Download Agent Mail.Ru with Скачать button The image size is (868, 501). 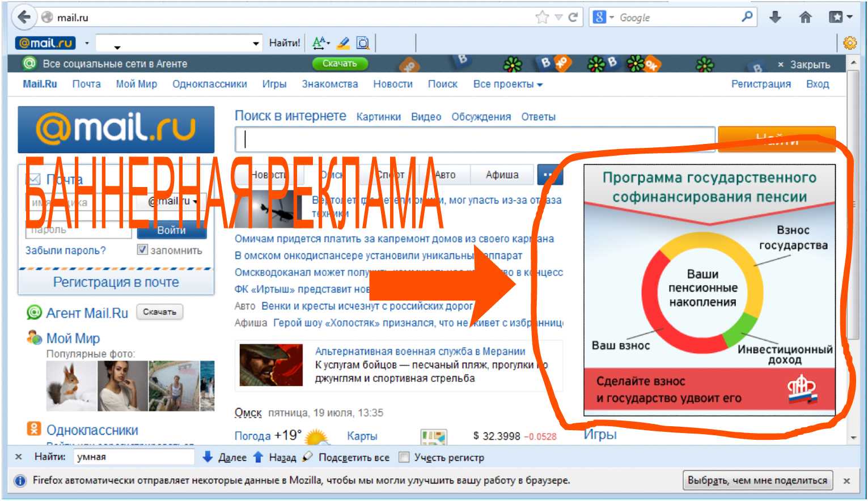(159, 312)
